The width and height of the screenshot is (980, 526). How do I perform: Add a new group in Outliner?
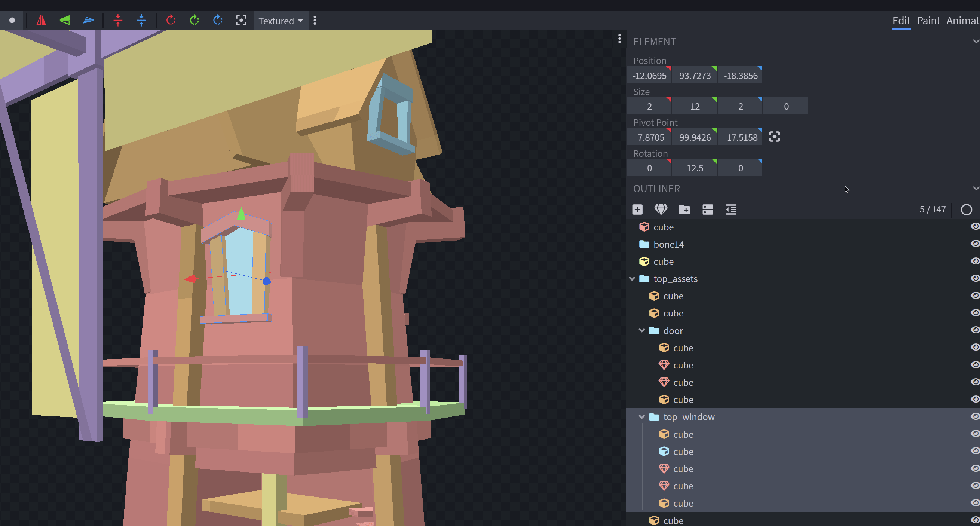tap(685, 210)
